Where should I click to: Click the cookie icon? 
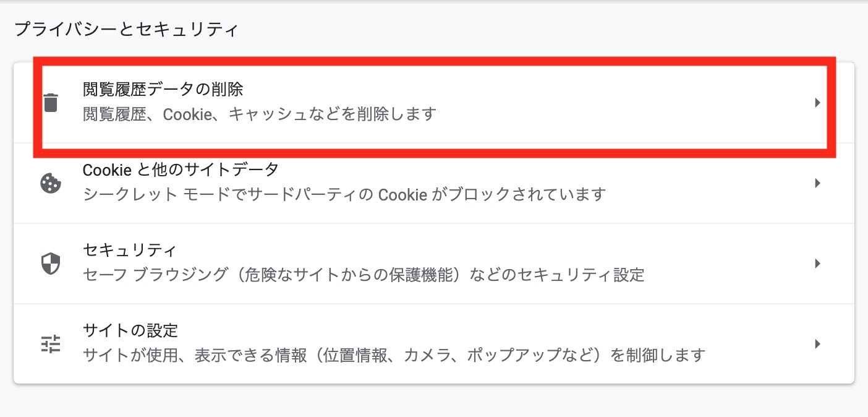(51, 183)
